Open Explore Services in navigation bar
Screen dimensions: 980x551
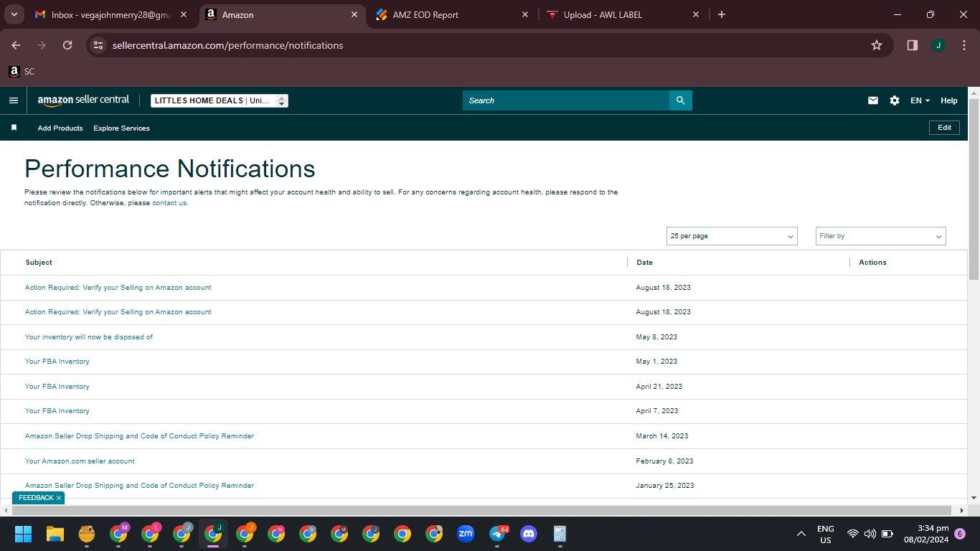pos(121,128)
